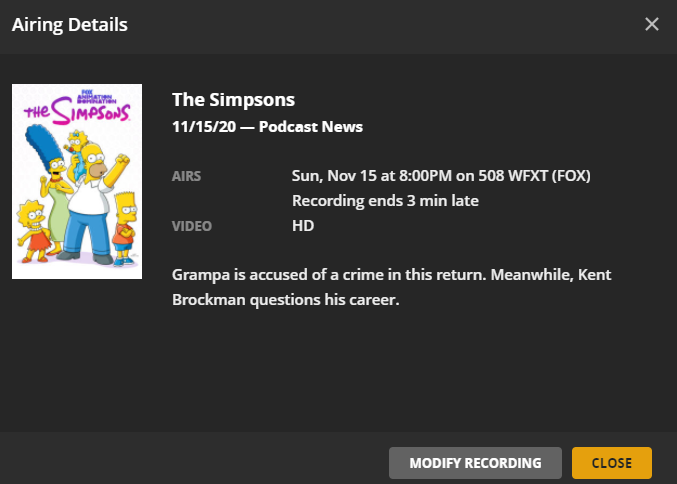Click the Sun, Nov 15 airing time text
This screenshot has width=677, height=484.
tap(441, 176)
